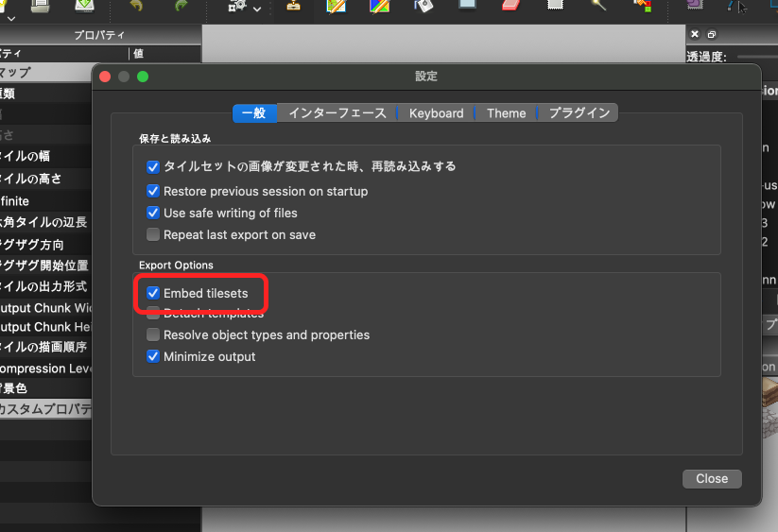Adjust the 透過度 opacity slider

[757, 57]
